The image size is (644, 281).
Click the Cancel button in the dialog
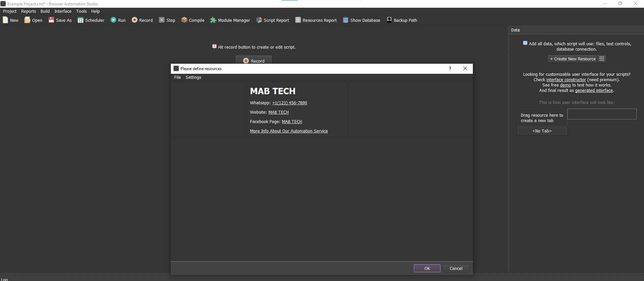(456, 268)
